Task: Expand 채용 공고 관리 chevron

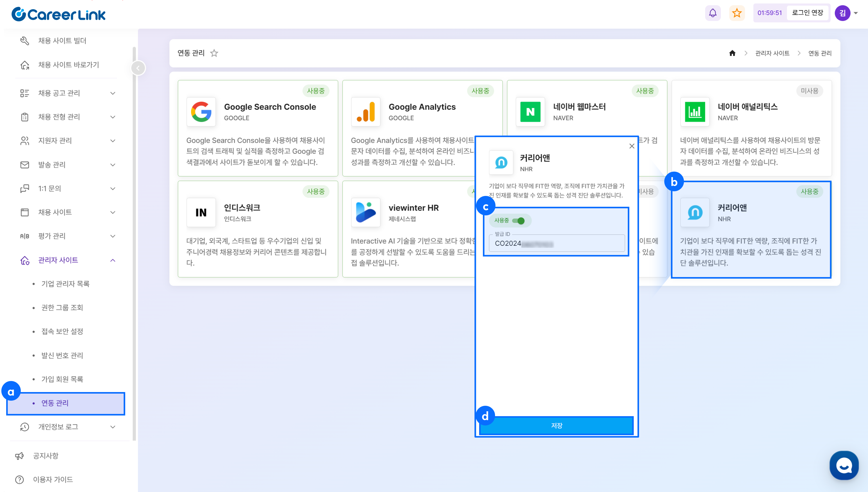Action: (x=113, y=93)
